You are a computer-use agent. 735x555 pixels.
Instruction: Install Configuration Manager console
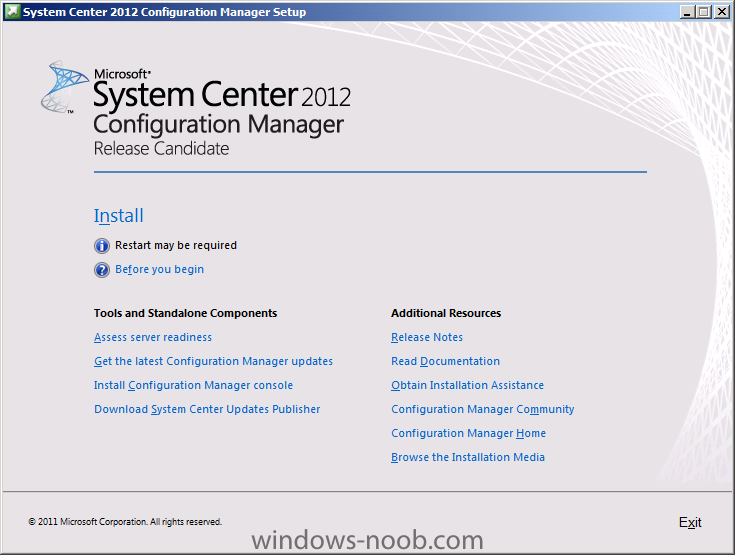click(x=193, y=385)
